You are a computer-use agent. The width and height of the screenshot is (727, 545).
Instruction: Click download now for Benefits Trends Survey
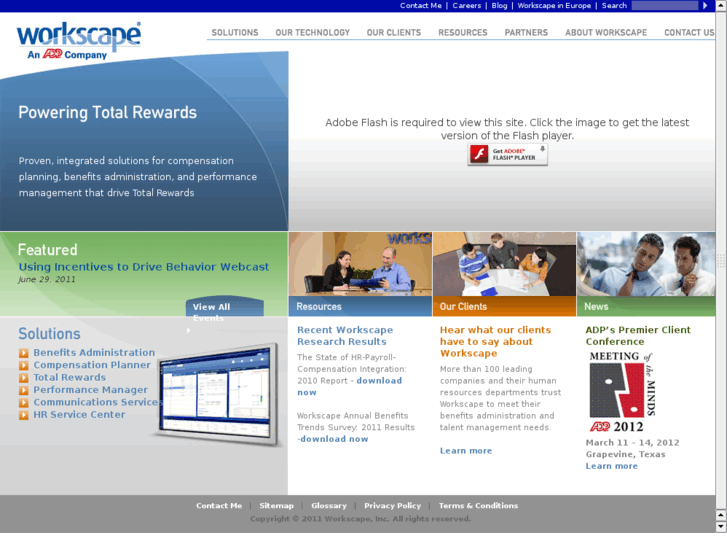click(x=333, y=439)
